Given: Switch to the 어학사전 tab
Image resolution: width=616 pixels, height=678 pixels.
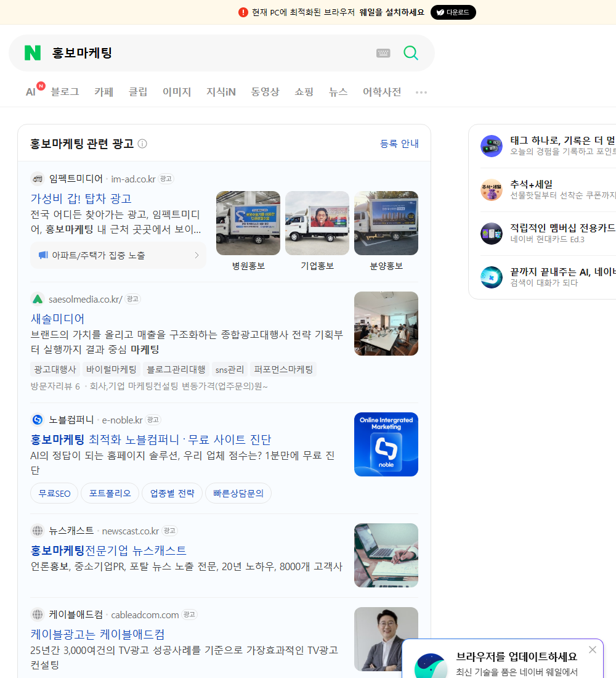Looking at the screenshot, I should click(x=382, y=92).
